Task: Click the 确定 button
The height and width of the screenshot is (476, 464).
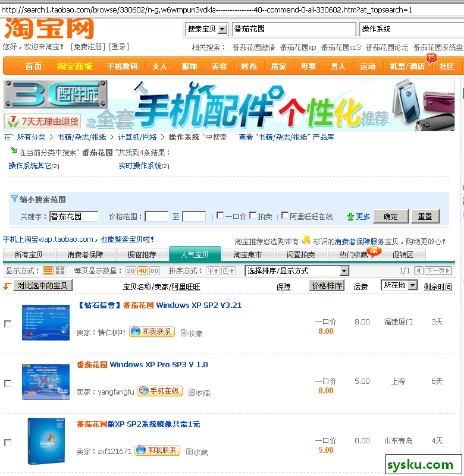Action: pos(391,216)
